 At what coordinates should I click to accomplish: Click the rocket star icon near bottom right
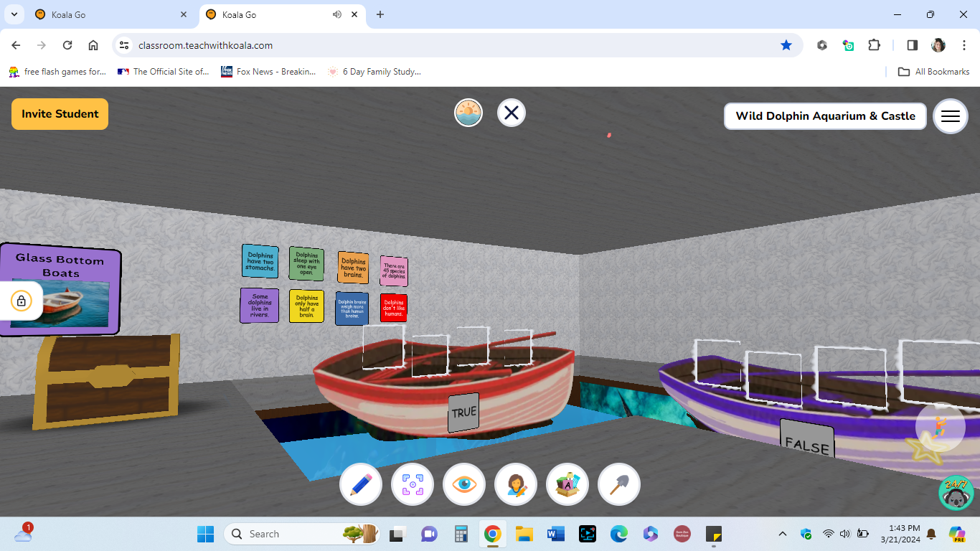click(941, 427)
